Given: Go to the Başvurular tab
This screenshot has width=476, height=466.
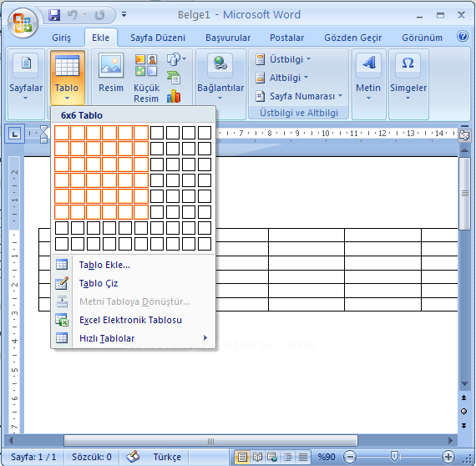Looking at the screenshot, I should pyautogui.click(x=228, y=38).
